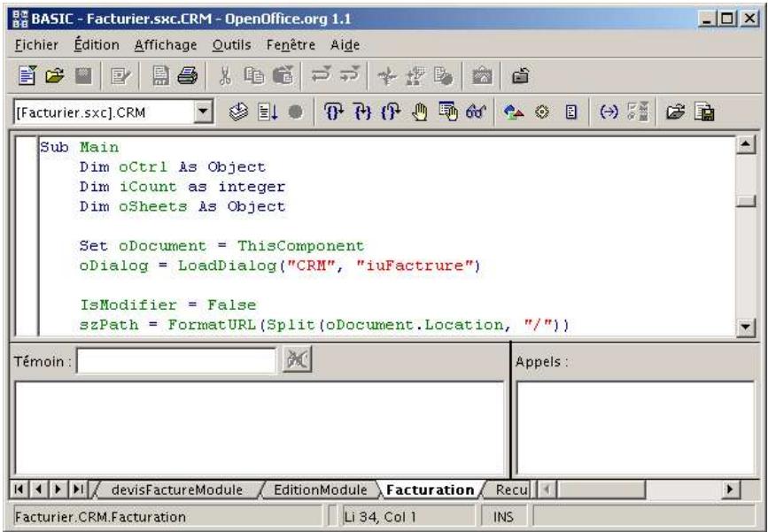Click the Print icon
Image resolution: width=768 pixels, height=532 pixels.
tap(188, 76)
